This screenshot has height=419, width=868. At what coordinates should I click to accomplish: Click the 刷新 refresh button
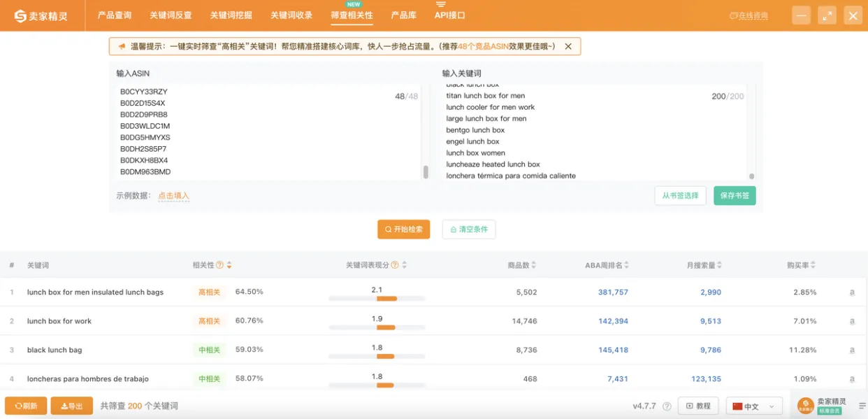click(x=25, y=405)
